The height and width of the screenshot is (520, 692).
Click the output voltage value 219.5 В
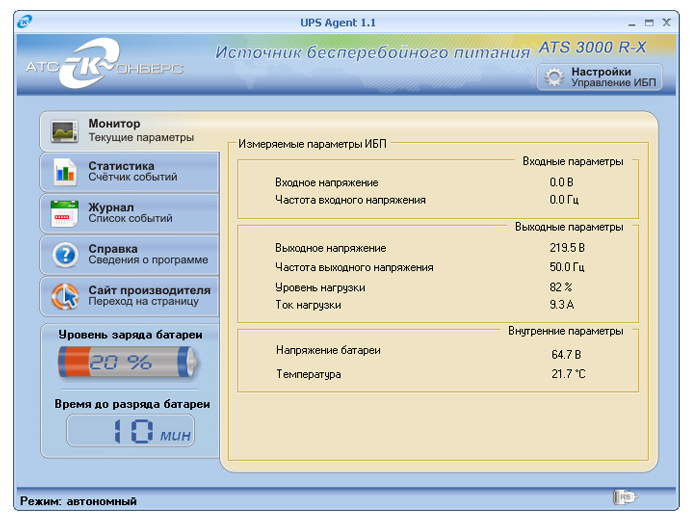click(x=567, y=248)
